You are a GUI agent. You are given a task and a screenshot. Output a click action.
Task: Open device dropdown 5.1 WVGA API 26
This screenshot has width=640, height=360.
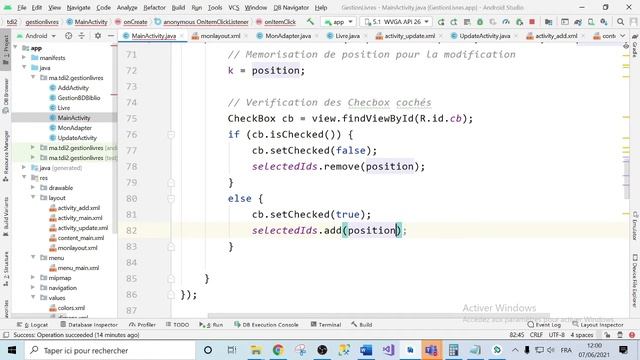click(x=397, y=22)
